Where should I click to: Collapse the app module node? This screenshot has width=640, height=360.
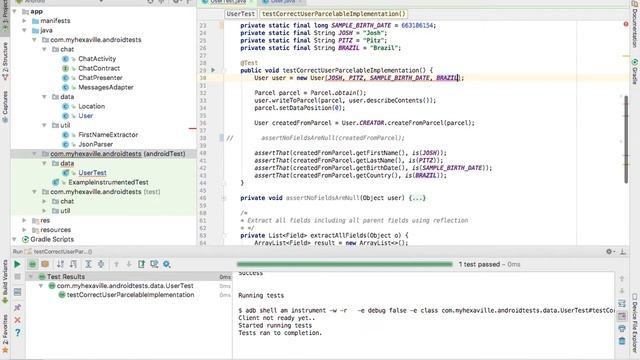tap(15, 11)
